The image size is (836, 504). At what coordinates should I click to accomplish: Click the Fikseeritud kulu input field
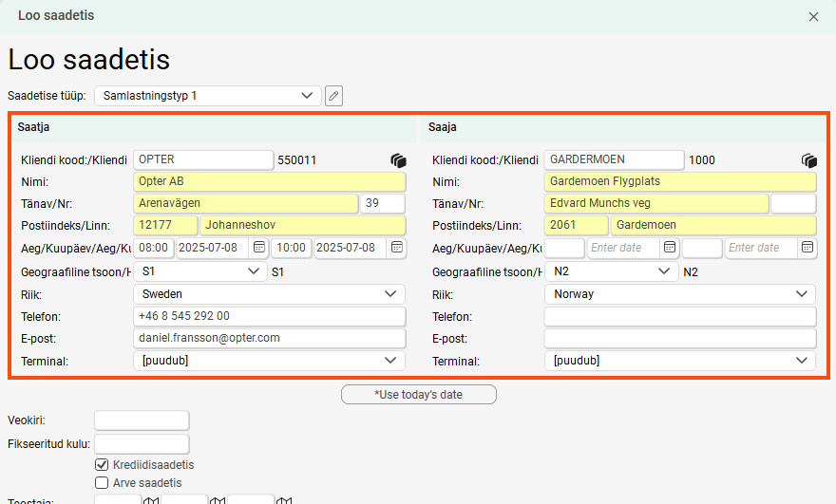pyautogui.click(x=142, y=443)
